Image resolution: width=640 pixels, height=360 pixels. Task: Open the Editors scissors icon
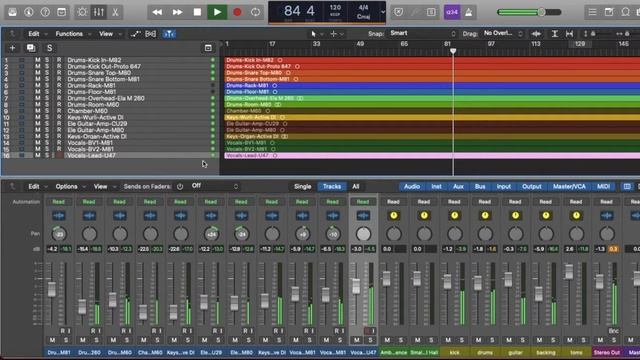tap(115, 12)
